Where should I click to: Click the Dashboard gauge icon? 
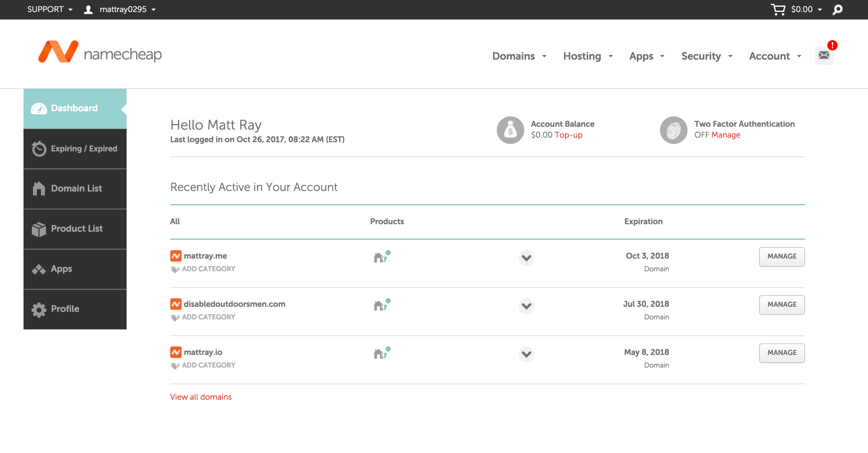pos(39,109)
